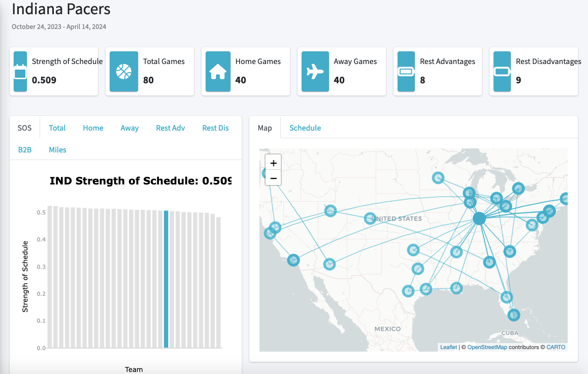Click the Total Games value 80
The image size is (588, 374).
click(148, 80)
